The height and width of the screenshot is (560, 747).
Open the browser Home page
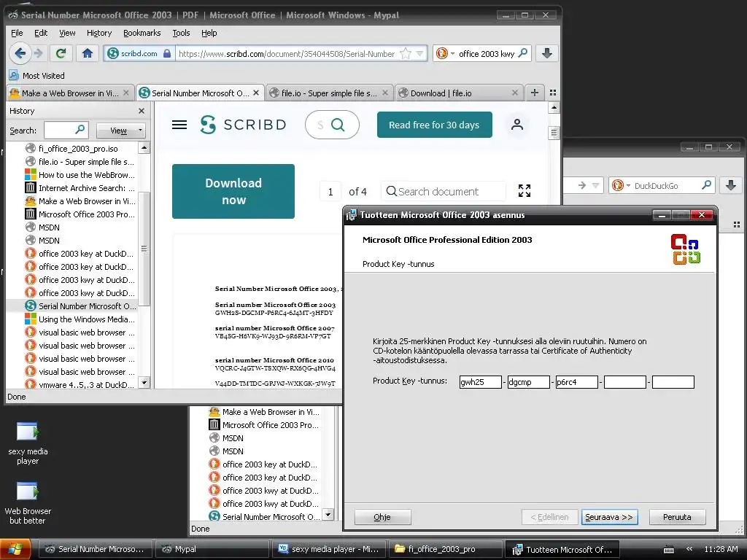point(88,53)
